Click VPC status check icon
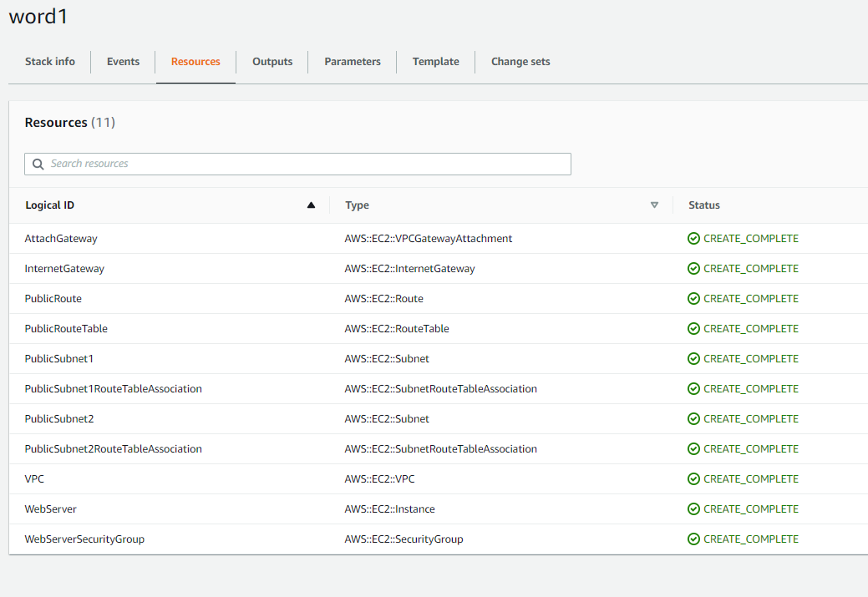 tap(693, 479)
